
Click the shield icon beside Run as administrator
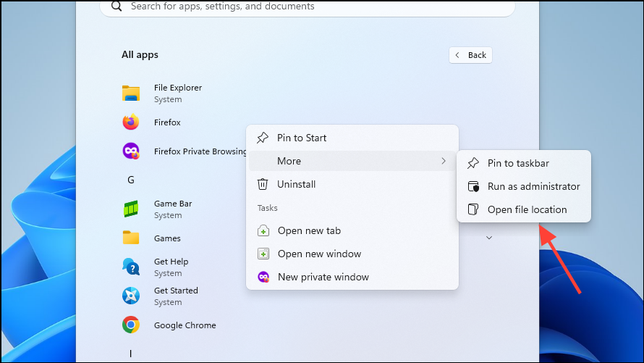tap(473, 187)
